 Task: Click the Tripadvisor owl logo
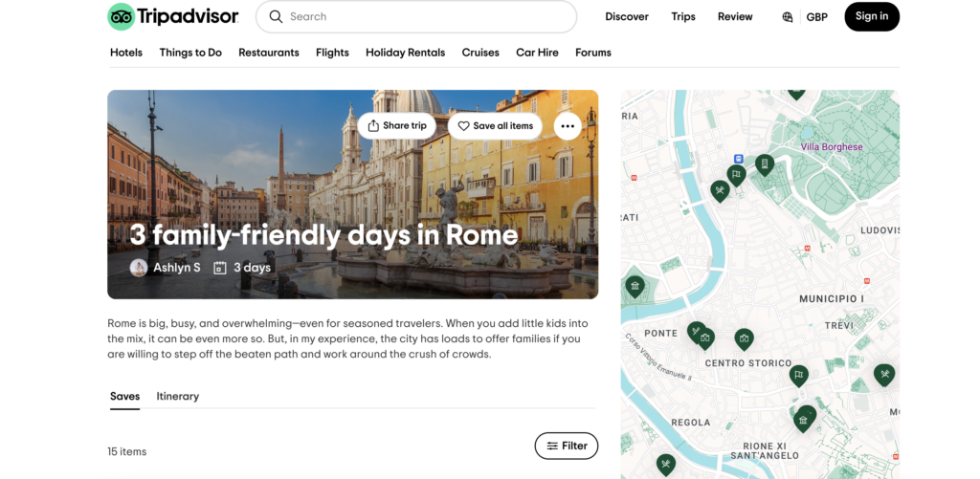[121, 16]
